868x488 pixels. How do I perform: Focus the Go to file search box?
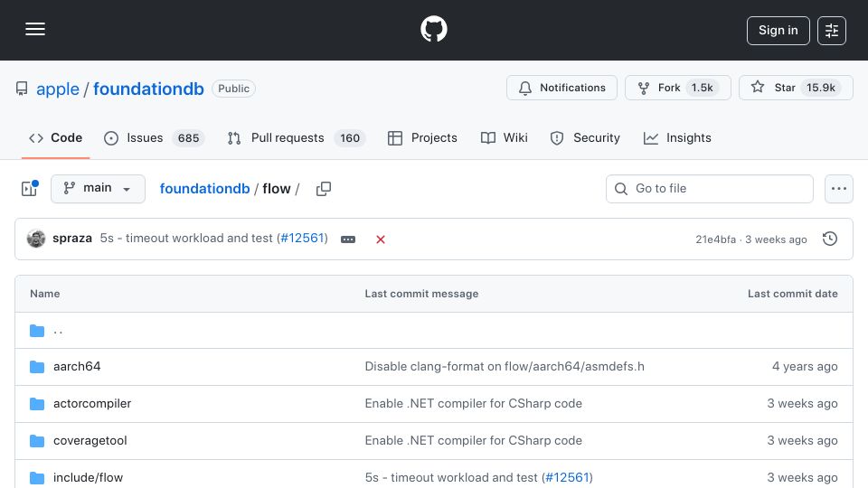(710, 189)
